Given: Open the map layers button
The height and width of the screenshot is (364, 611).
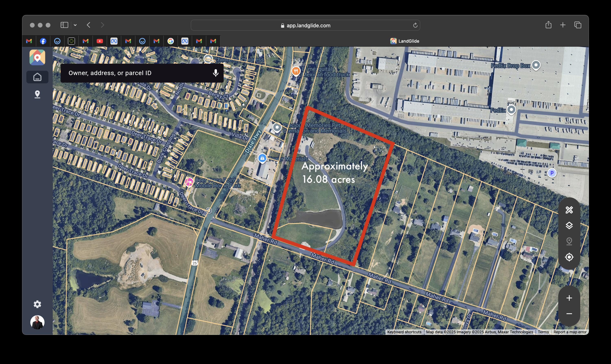Looking at the screenshot, I should click(x=569, y=226).
